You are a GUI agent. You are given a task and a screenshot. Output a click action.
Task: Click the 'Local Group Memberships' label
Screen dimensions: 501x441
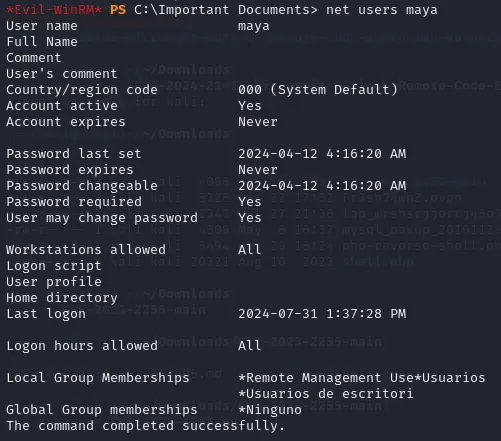[98, 378]
